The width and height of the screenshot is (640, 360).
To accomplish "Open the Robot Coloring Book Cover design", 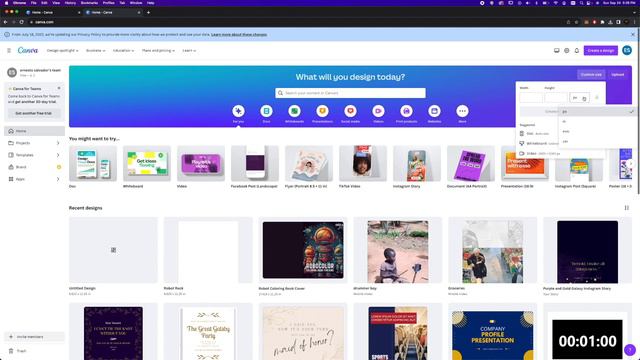I will (303, 250).
